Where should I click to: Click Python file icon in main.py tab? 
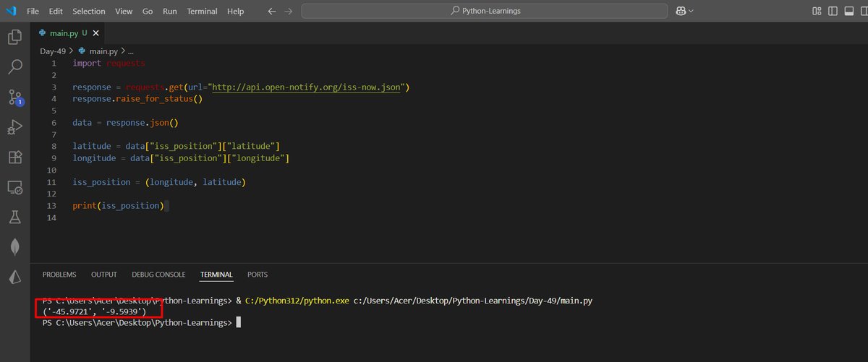tap(43, 33)
